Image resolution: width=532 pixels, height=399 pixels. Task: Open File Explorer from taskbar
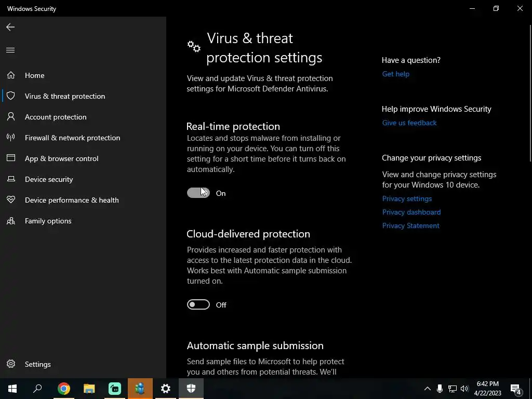coord(89,389)
